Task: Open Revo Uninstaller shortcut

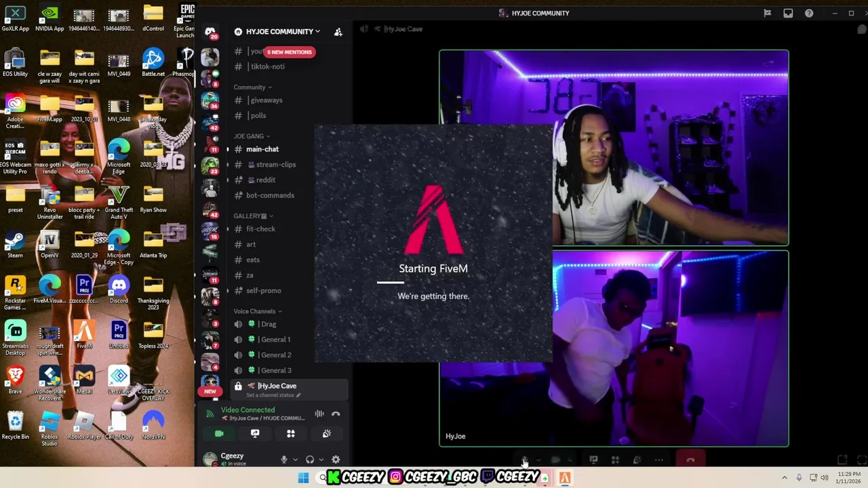Action: tap(50, 202)
